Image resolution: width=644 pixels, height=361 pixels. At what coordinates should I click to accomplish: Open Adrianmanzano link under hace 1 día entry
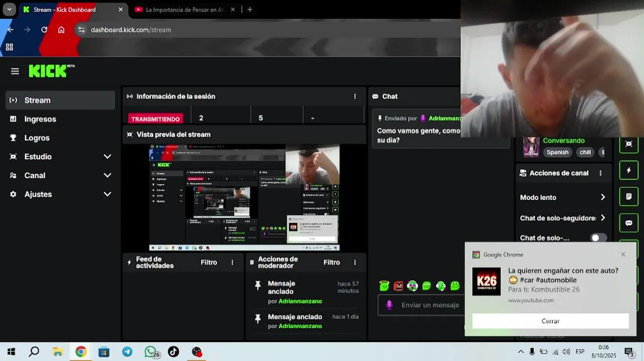[300, 326]
